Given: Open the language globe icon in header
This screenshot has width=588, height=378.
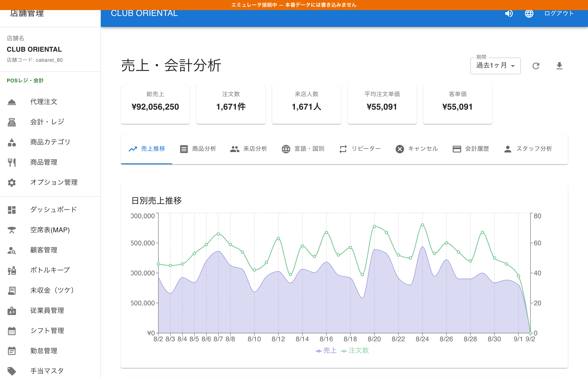Looking at the screenshot, I should click(x=529, y=13).
